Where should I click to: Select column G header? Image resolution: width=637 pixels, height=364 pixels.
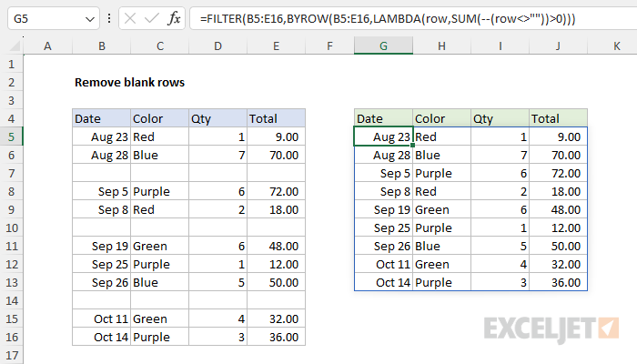click(x=383, y=45)
